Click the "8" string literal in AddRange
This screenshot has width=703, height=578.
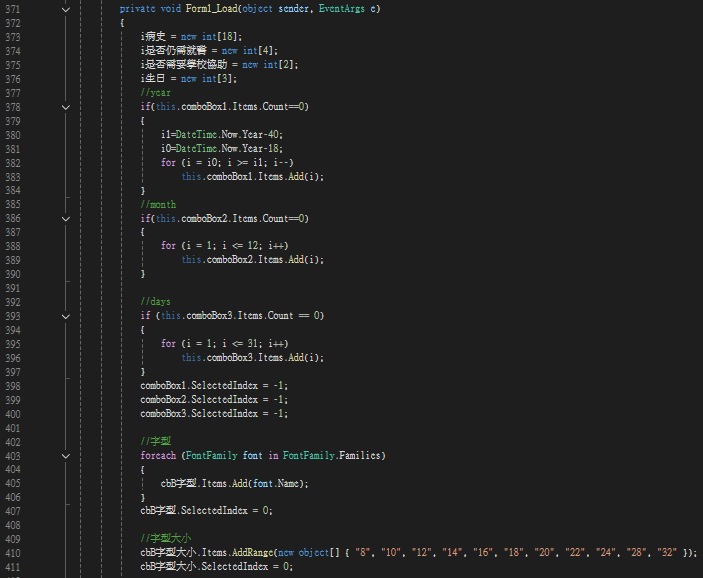pos(363,552)
